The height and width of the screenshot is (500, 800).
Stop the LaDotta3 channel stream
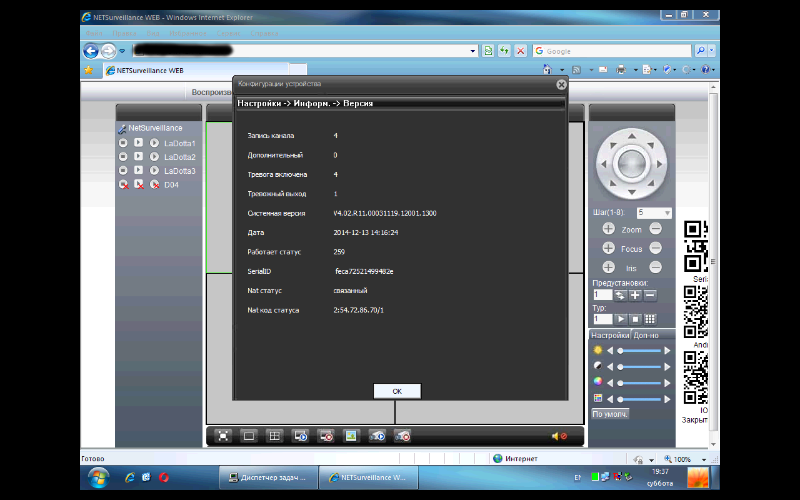[123, 170]
